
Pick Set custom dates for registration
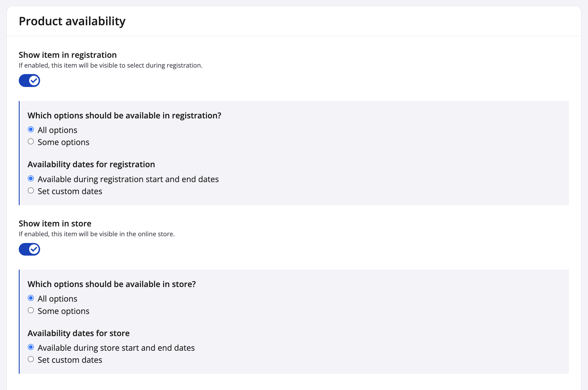(31, 191)
